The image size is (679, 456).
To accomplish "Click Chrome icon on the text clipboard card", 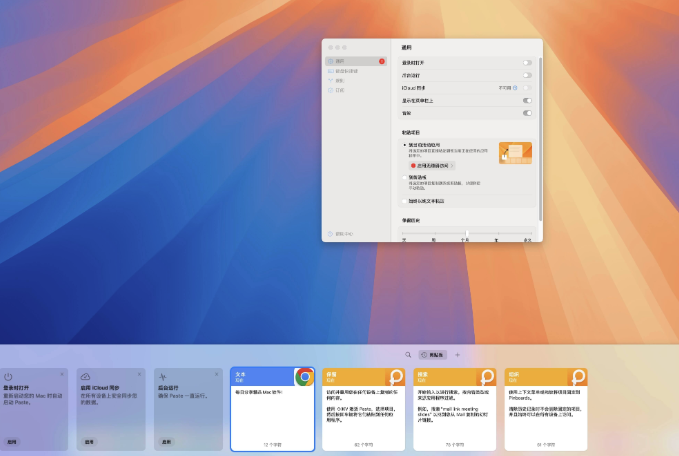I will click(304, 377).
